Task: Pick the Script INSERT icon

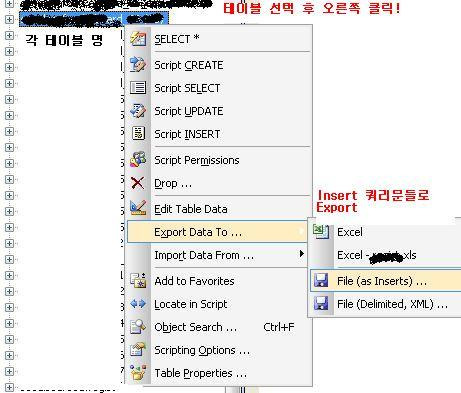Action: click(x=138, y=134)
